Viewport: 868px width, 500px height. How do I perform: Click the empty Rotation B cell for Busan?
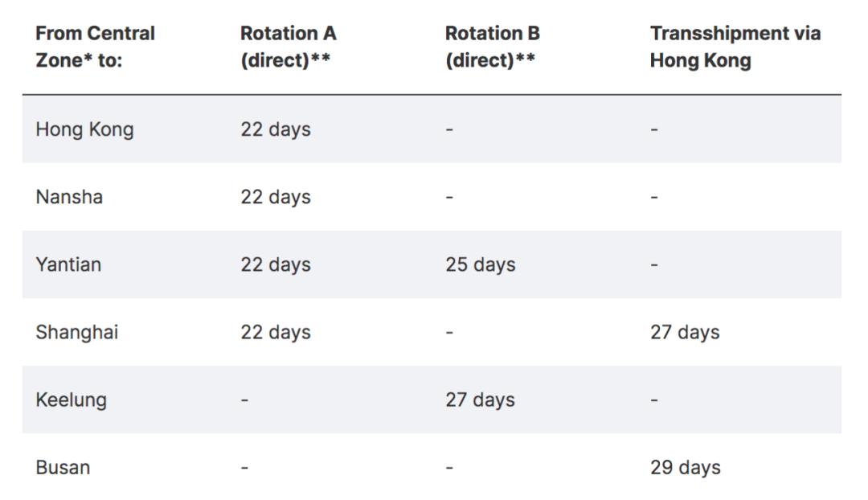click(x=449, y=467)
